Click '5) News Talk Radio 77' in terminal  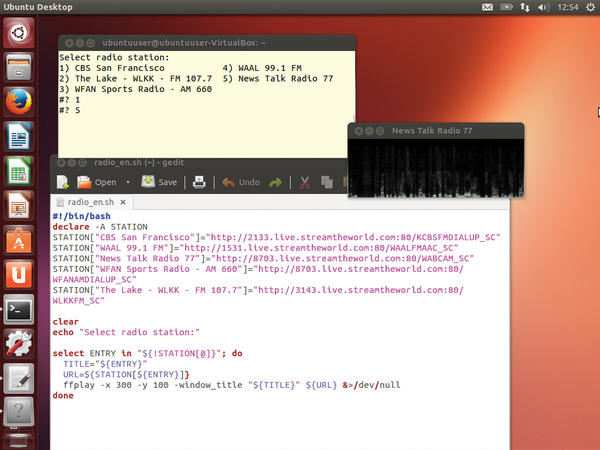[x=278, y=78]
